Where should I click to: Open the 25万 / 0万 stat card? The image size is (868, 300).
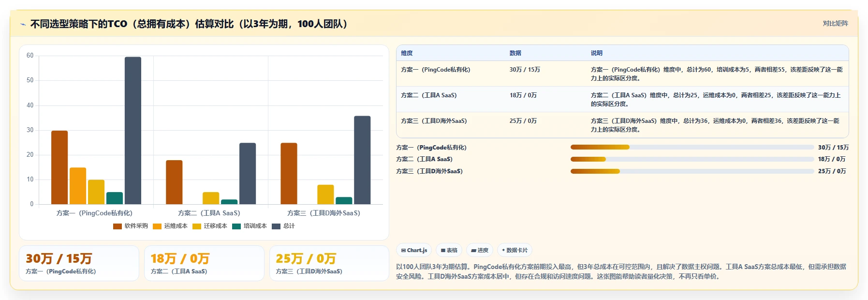coord(329,263)
